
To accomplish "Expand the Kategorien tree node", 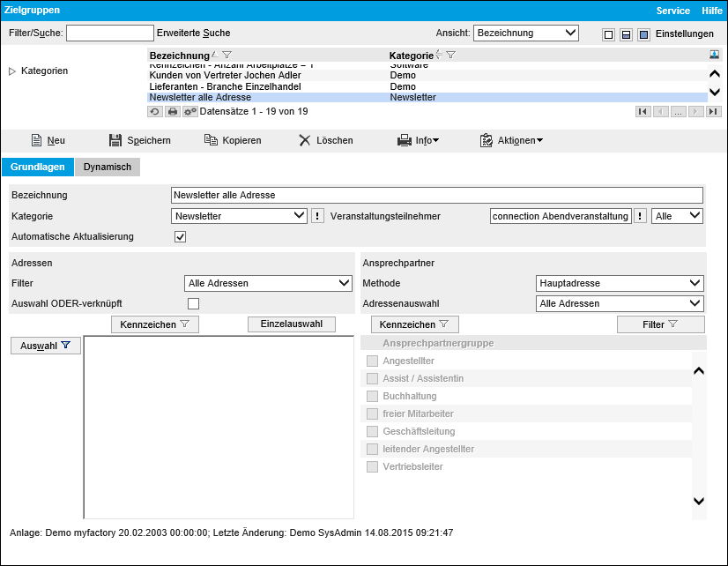I will (12, 71).
